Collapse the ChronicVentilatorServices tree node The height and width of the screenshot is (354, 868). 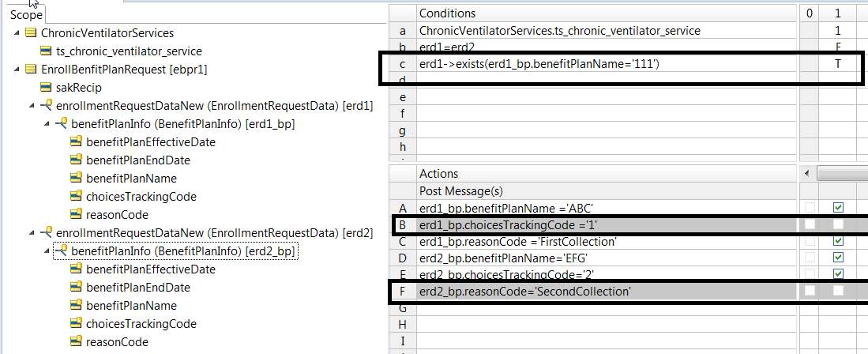(17, 32)
